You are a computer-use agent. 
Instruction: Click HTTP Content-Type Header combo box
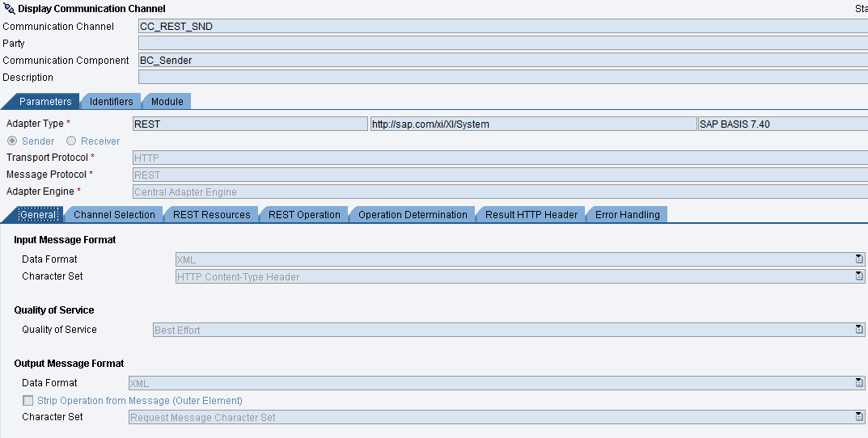point(520,276)
